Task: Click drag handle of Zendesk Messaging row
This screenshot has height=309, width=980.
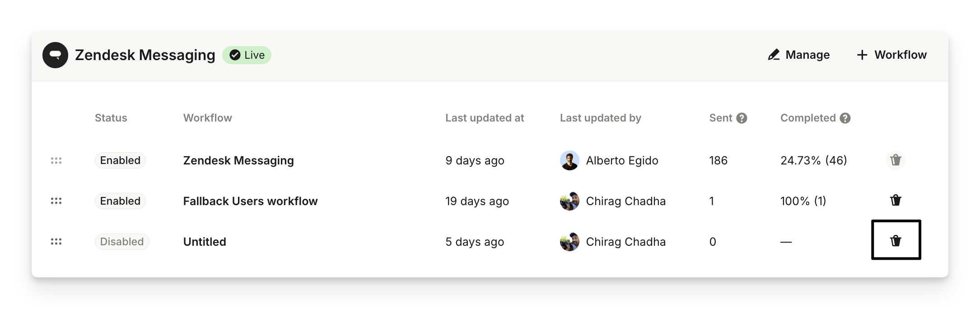Action: pyautogui.click(x=56, y=160)
